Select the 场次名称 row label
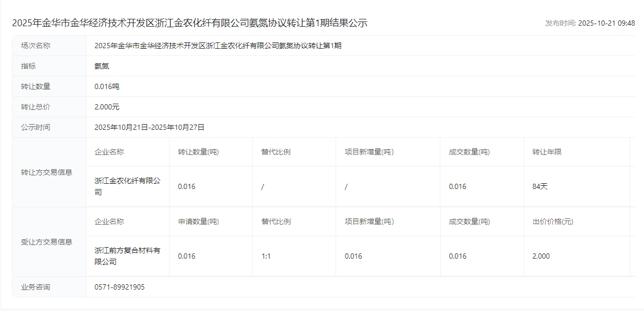The height and width of the screenshot is (311, 644). 36,46
